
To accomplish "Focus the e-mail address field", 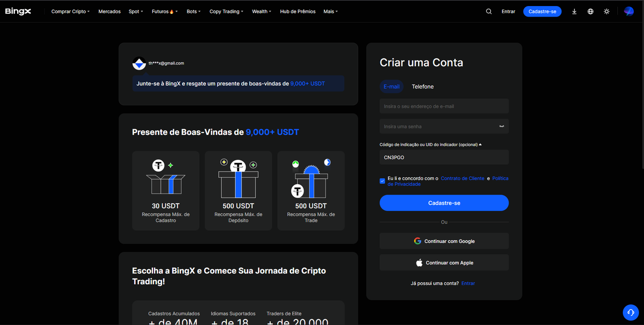I will [444, 106].
